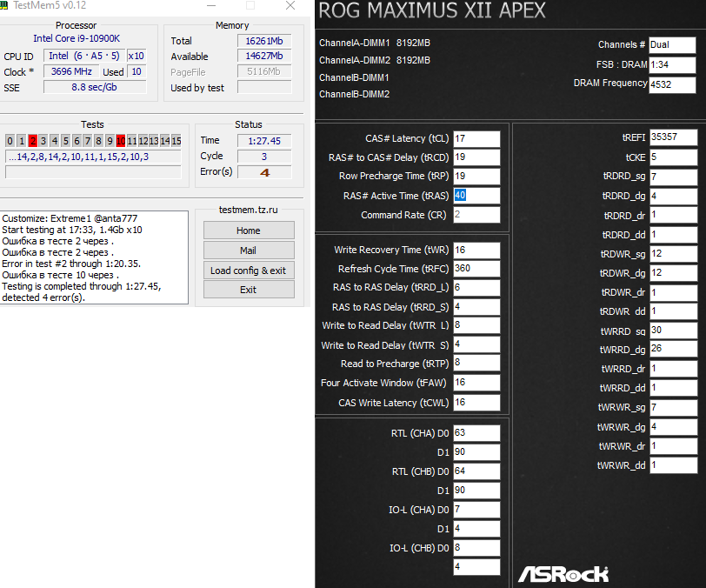The image size is (706, 588).
Task: Click the log line 'Error in test #2'
Action: pos(71,264)
